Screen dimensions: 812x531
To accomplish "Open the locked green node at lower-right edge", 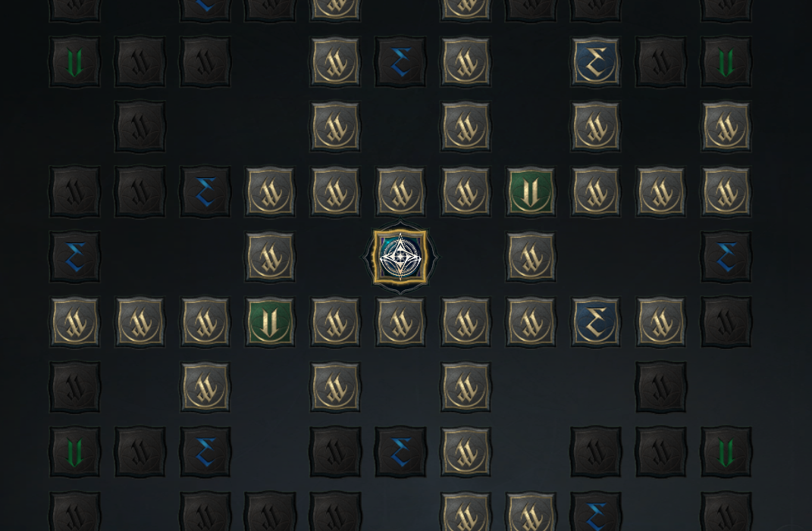I will [726, 451].
